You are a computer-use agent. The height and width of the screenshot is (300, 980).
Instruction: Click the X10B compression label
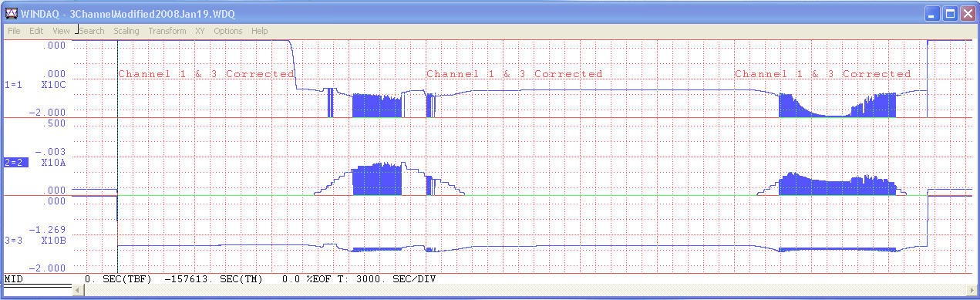53,240
